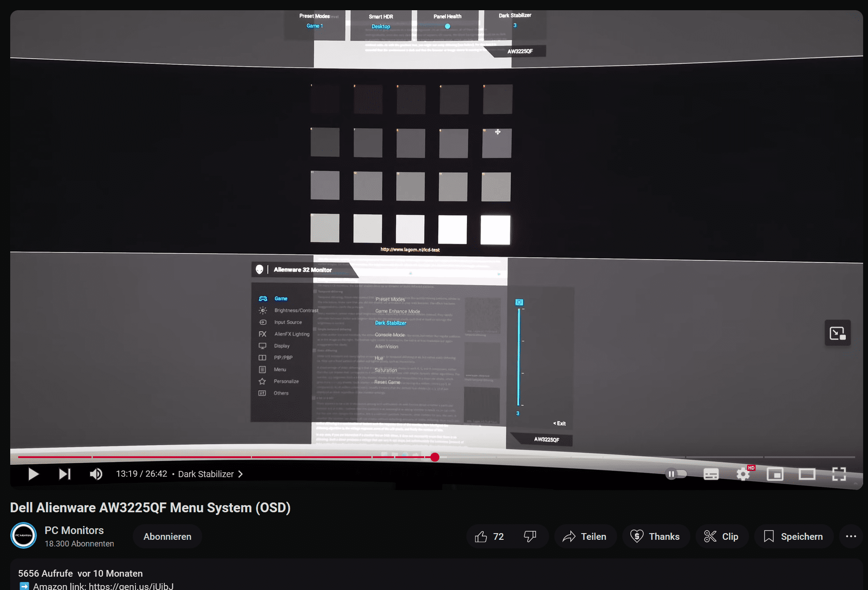Click the Dark Stabilizer OSD submenu entry
Image resolution: width=868 pixels, height=590 pixels.
click(x=390, y=323)
